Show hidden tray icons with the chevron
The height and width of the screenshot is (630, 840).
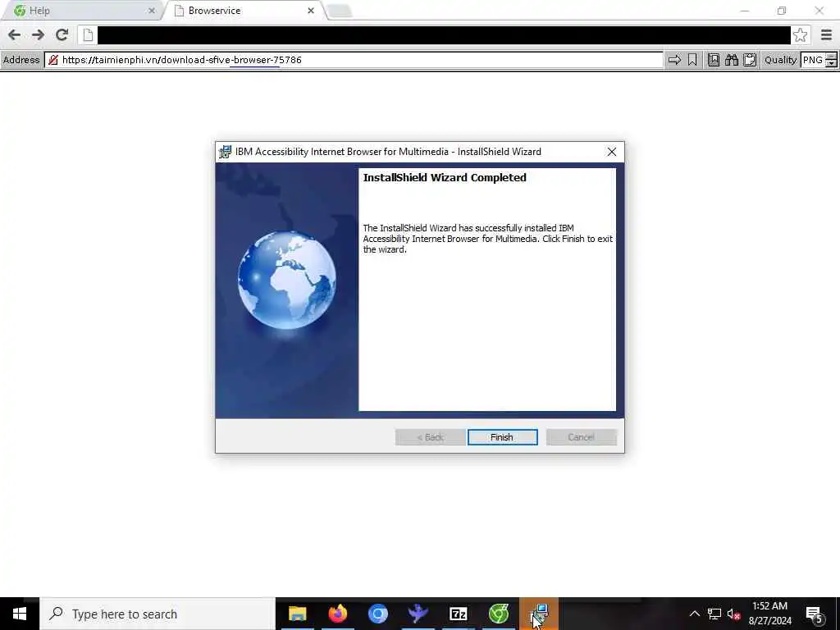tap(694, 614)
